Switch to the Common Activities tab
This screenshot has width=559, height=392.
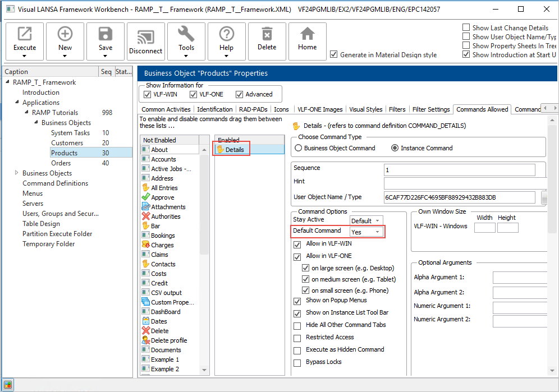point(166,109)
